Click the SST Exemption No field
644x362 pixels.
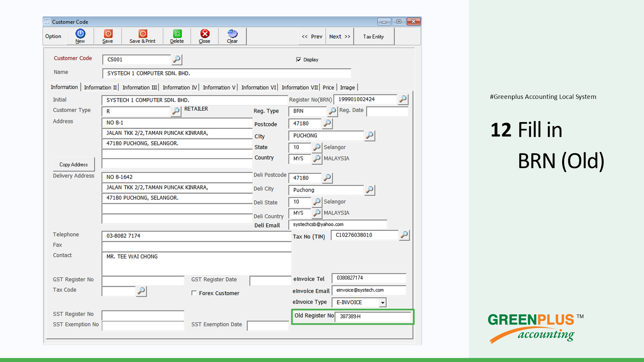coord(143,326)
